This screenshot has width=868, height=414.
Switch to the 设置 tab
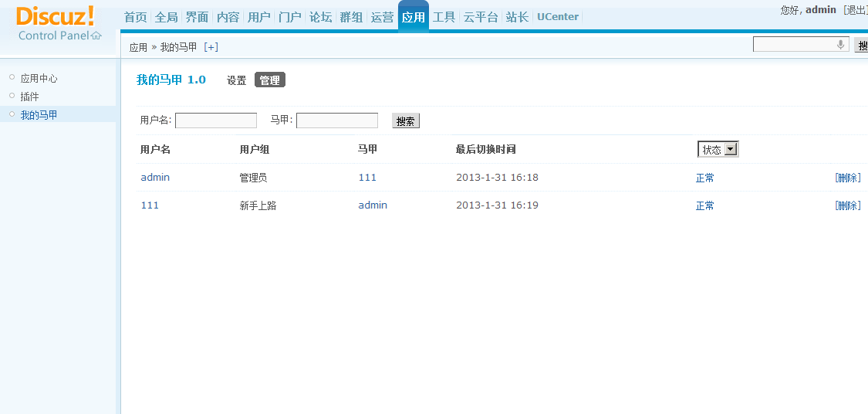pos(236,80)
